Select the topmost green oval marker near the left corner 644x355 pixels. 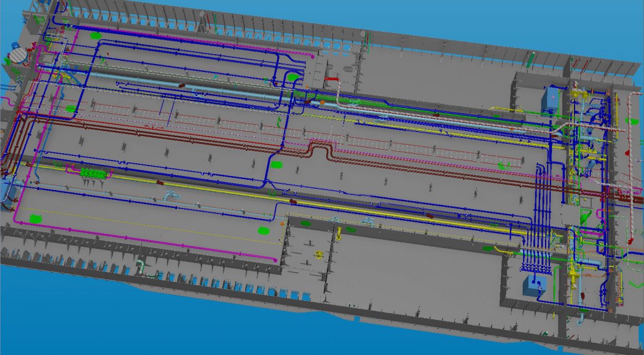point(95,36)
